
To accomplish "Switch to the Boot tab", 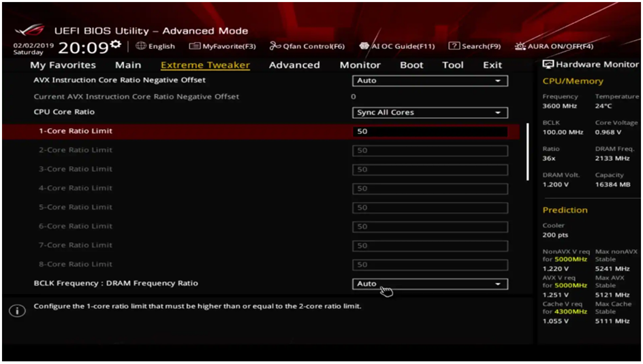I will [x=411, y=65].
